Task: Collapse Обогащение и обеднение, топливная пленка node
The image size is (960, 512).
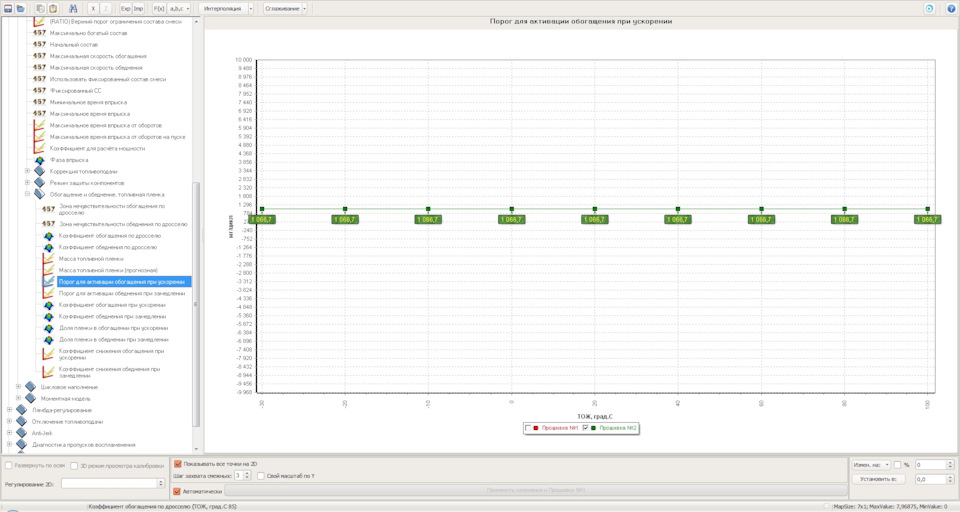Action: [x=27, y=194]
